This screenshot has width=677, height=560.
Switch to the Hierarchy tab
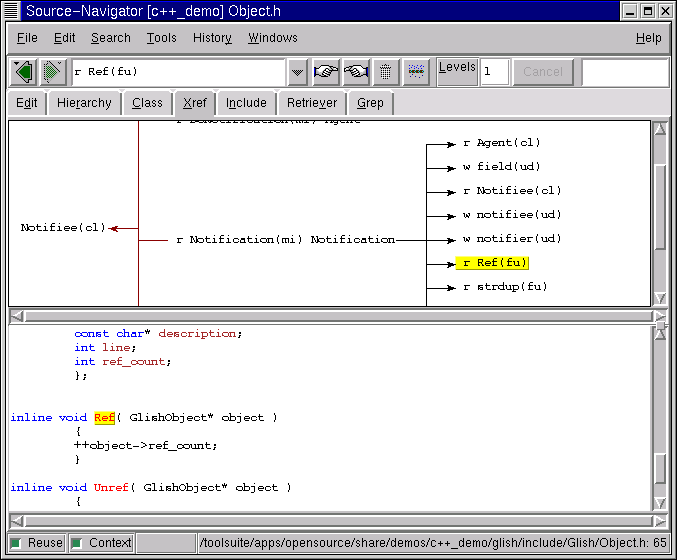coord(84,103)
